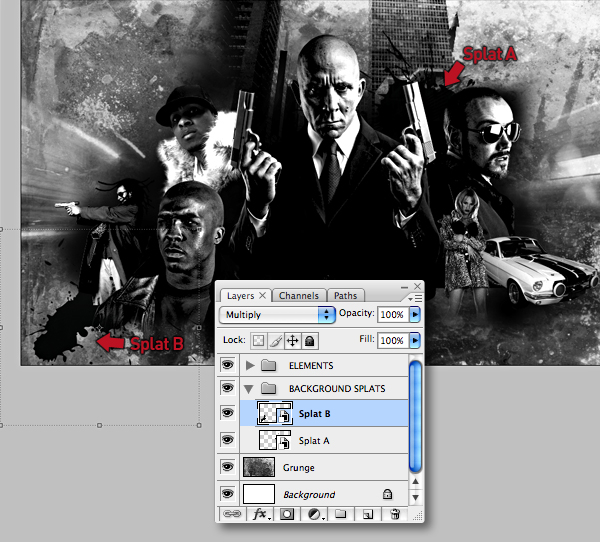This screenshot has height=542, width=600.
Task: Select the ELEMENTS group name
Action: coord(311,366)
